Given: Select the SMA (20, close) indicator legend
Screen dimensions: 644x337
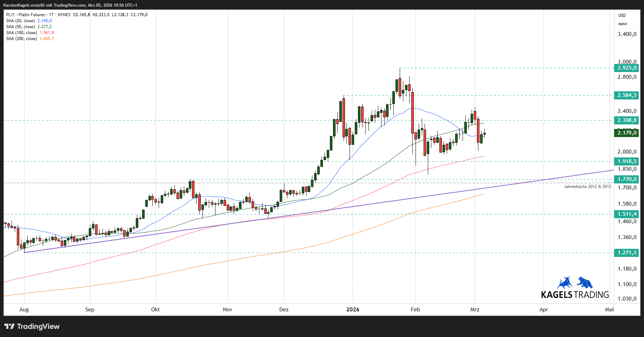Looking at the screenshot, I should point(20,21).
